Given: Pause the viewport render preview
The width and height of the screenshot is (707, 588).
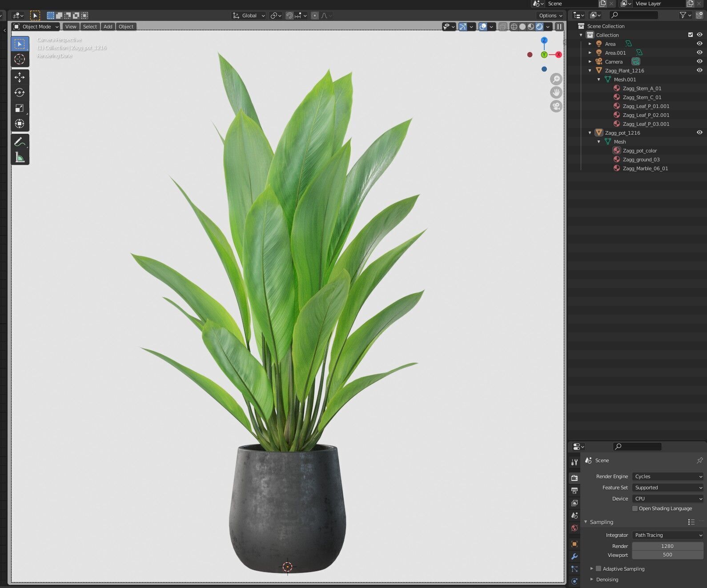Looking at the screenshot, I should click(559, 27).
